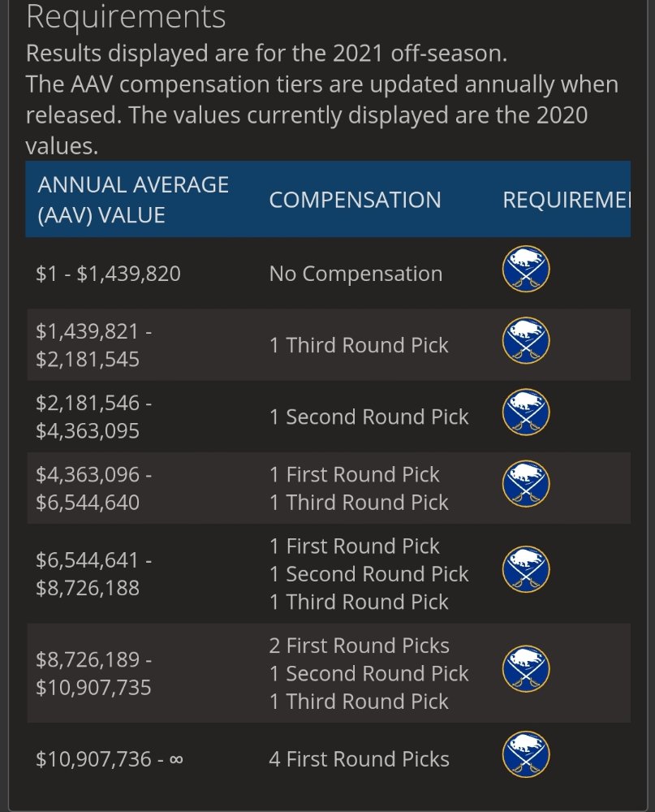655x812 pixels.
Task: Click Sabres logo in $4,363,096 - $6,544,640 row
Action: point(526,484)
